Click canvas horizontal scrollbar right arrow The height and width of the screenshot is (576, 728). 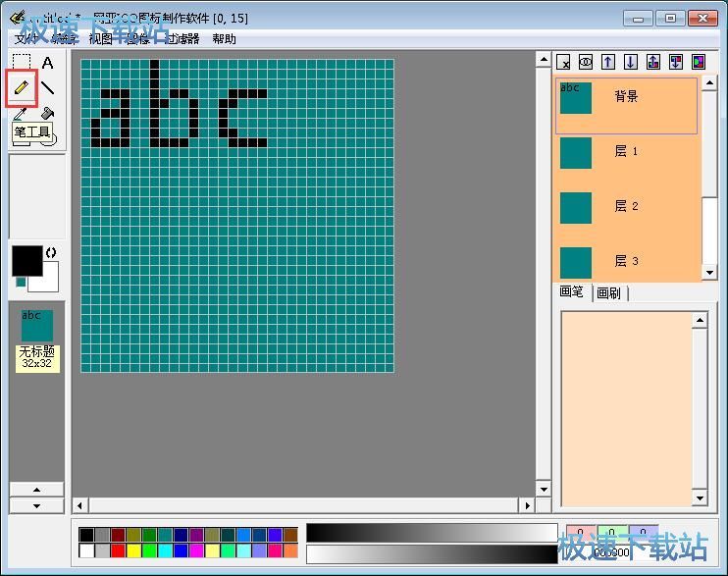[x=527, y=505]
